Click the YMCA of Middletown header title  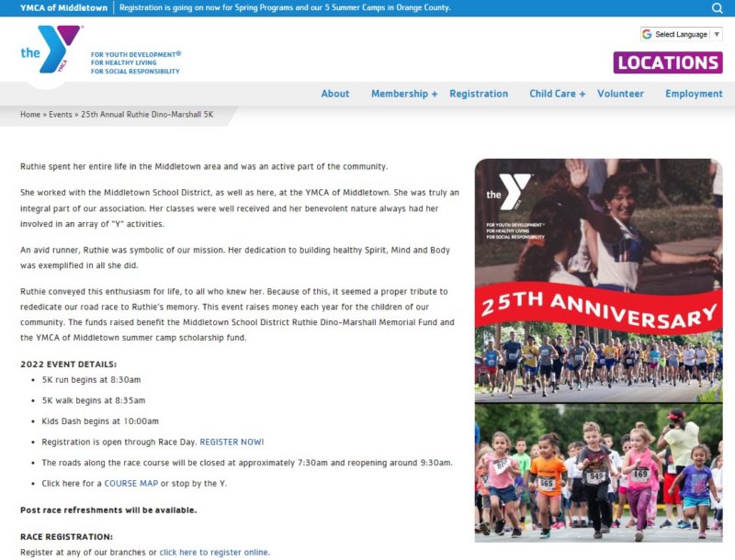63,8
